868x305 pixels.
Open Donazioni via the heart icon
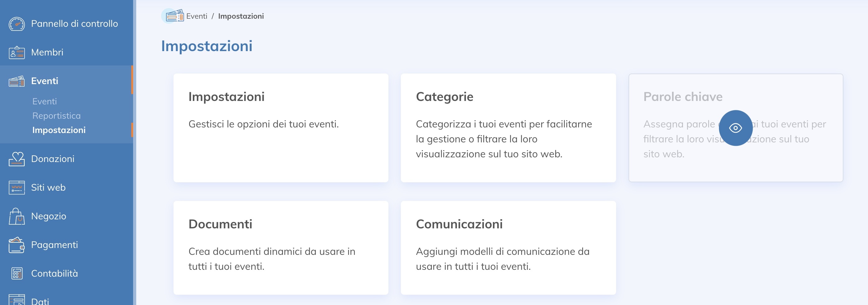click(x=17, y=159)
